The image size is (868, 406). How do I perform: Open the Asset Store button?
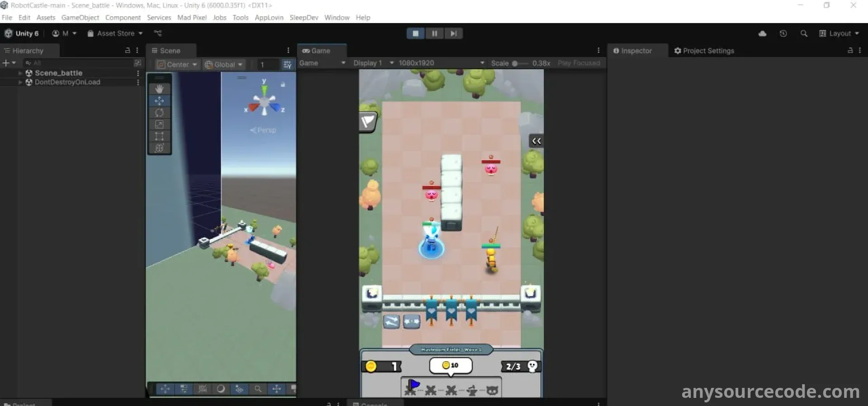[x=115, y=33]
